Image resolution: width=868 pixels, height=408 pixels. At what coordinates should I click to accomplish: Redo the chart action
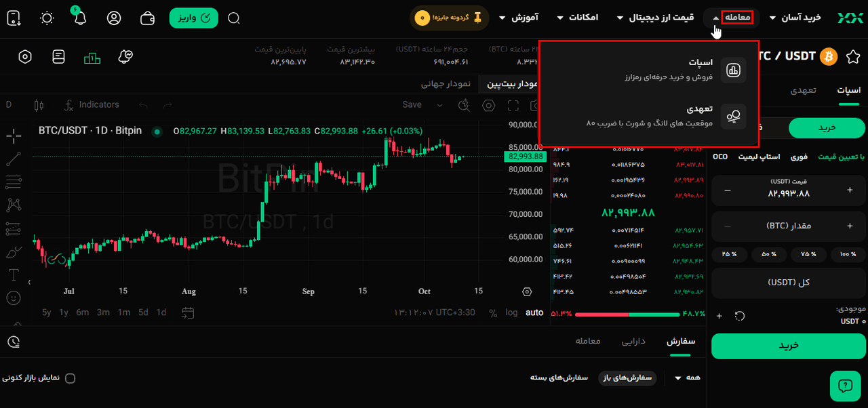[167, 105]
